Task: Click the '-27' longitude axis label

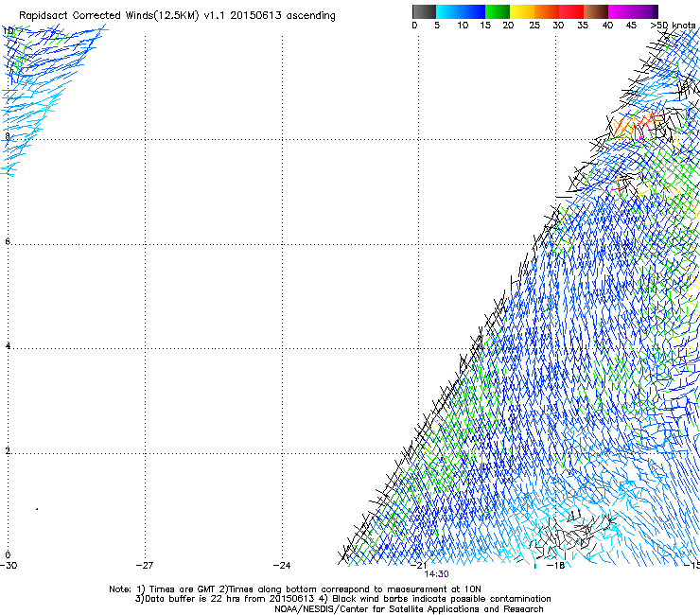Action: click(145, 566)
